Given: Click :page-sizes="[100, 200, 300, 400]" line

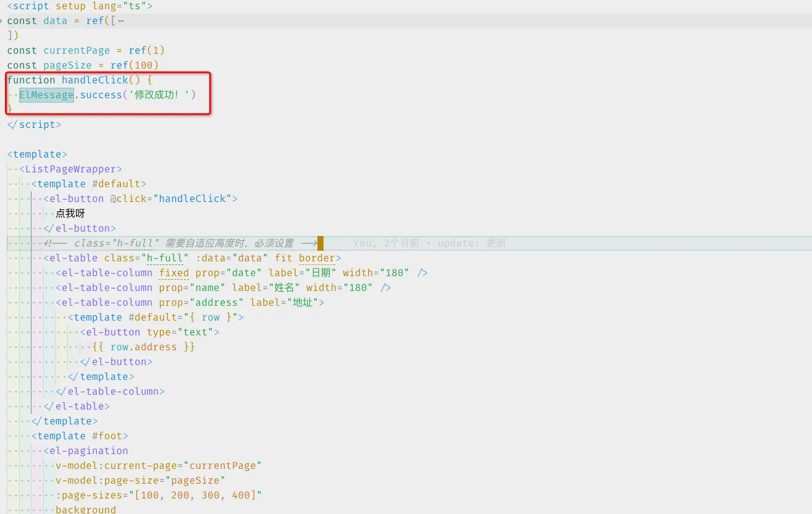Looking at the screenshot, I should pos(159,495).
